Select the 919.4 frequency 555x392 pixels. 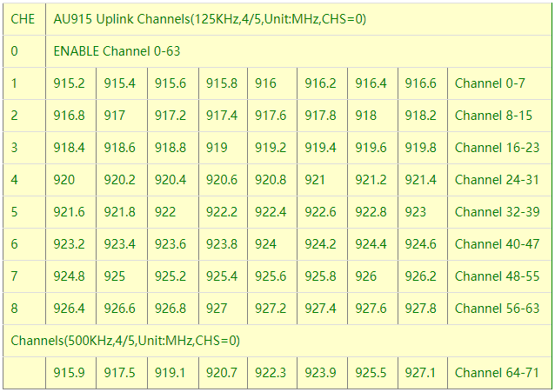[x=320, y=148]
